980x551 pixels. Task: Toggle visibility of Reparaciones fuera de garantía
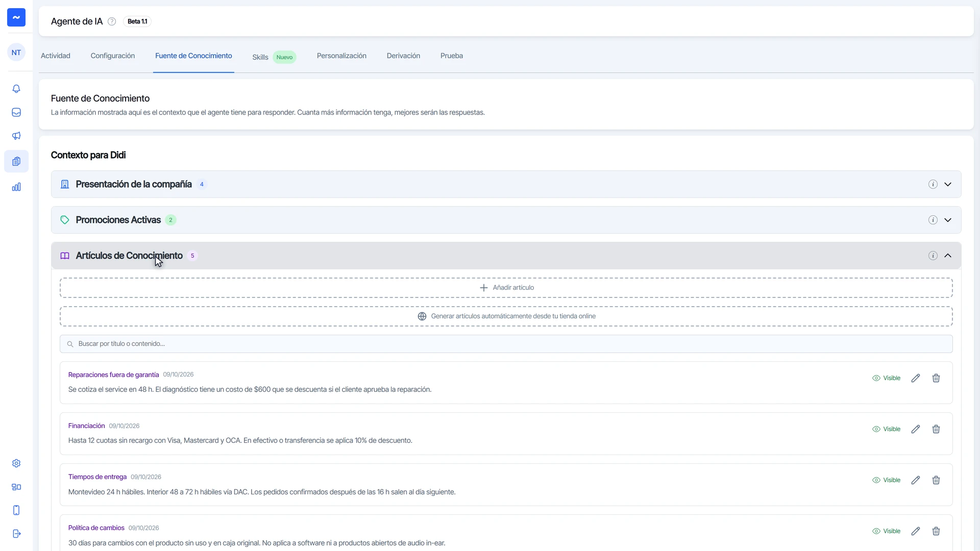click(x=886, y=378)
